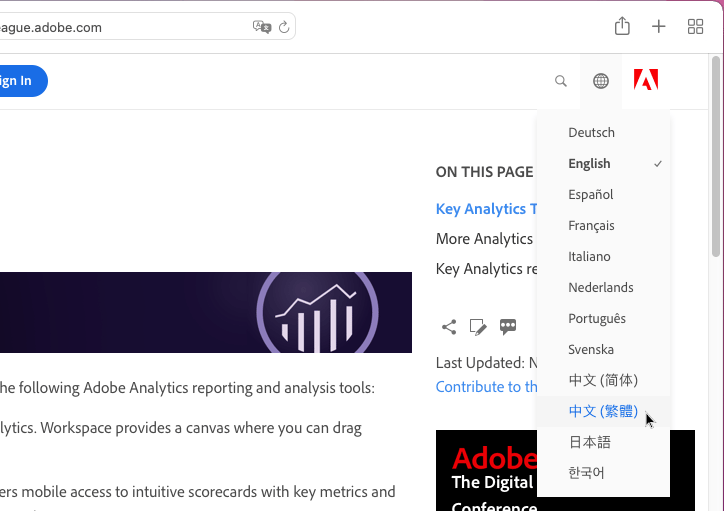
Task: Select English in the language menu
Action: coord(603,163)
